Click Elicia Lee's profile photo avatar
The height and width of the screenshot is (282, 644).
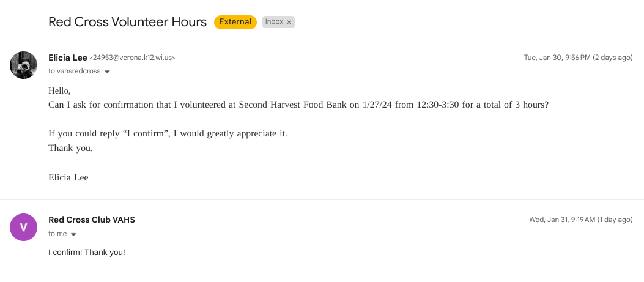pyautogui.click(x=24, y=65)
